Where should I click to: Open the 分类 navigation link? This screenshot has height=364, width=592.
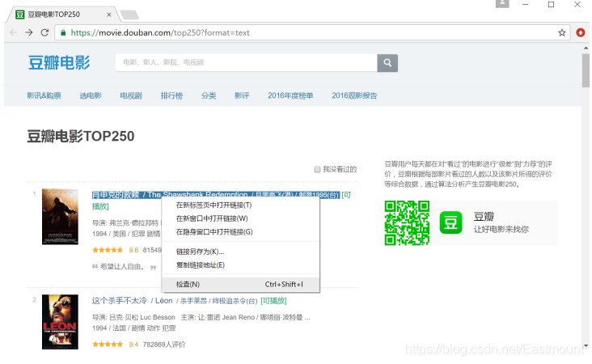click(x=209, y=95)
